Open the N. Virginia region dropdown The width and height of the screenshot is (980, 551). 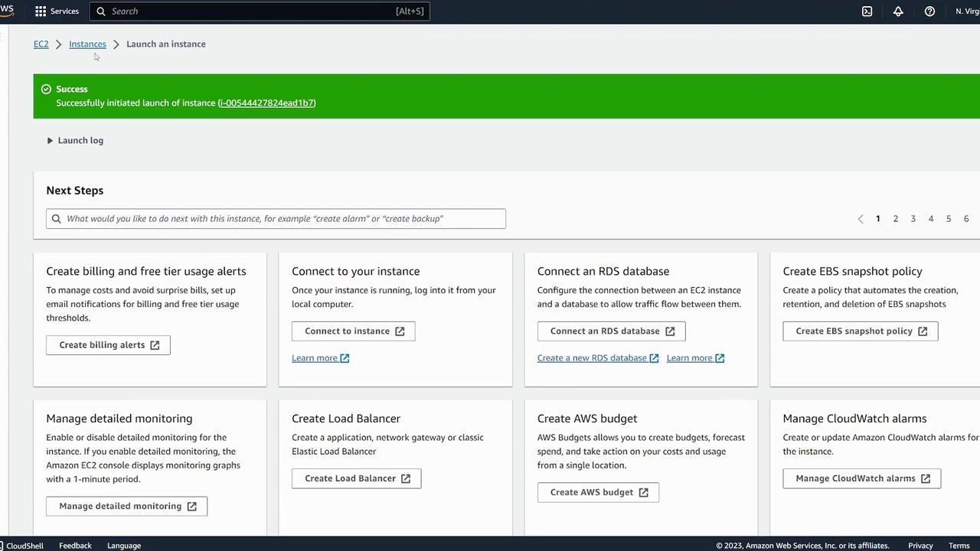[x=967, y=11]
